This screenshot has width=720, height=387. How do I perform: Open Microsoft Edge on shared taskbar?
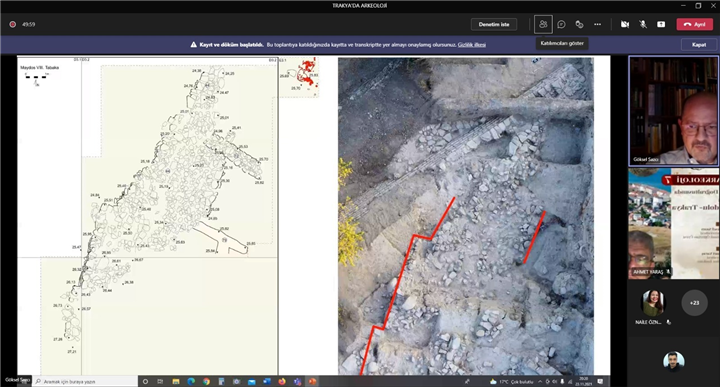(191, 381)
